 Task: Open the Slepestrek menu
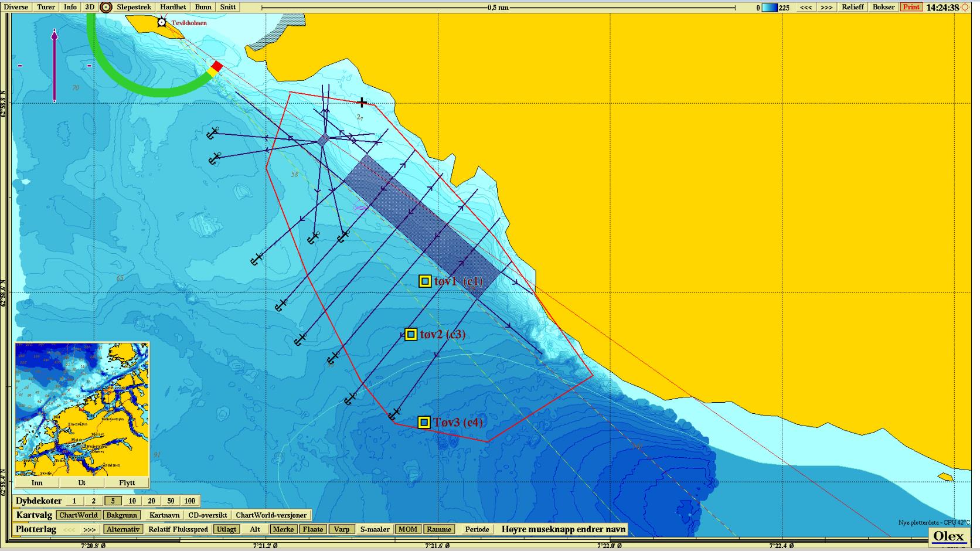[x=134, y=7]
